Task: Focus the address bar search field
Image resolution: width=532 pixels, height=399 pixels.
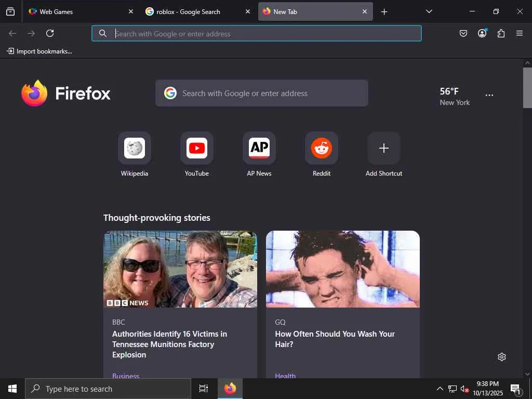Action: (257, 33)
